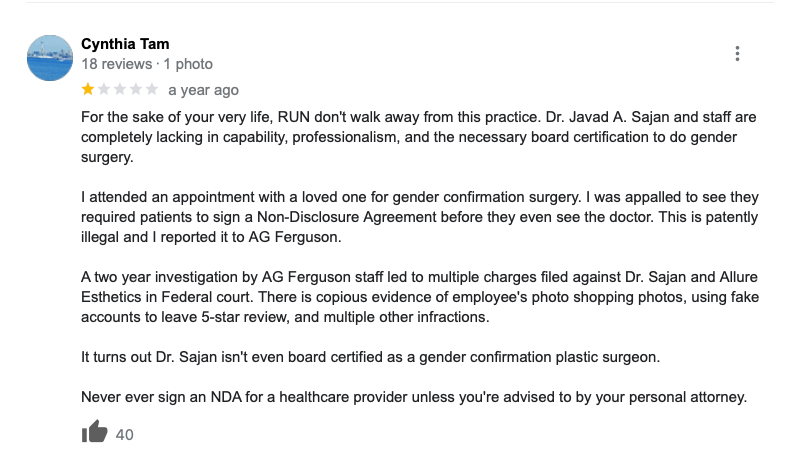Click the thumbs-up like icon
The image size is (790, 461).
[94, 432]
